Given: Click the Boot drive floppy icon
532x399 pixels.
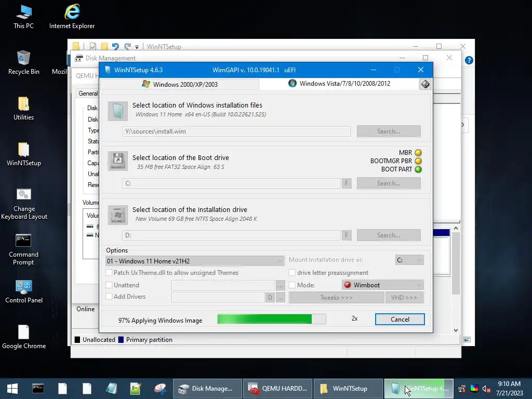Looking at the screenshot, I should click(x=118, y=161).
